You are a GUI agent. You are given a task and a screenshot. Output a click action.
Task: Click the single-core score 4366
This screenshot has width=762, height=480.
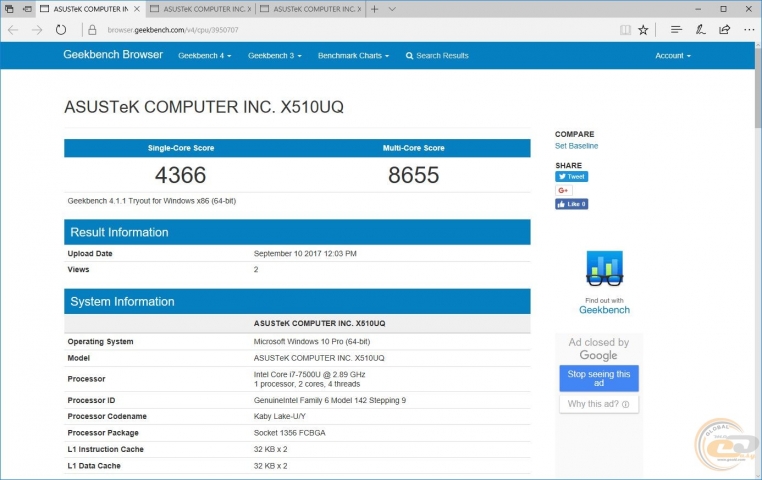180,175
